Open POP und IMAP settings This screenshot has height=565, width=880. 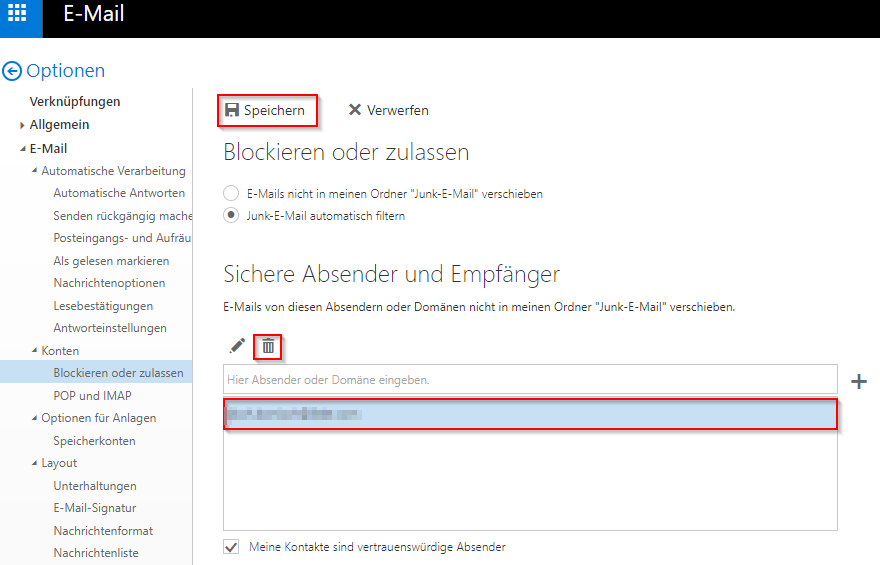92,396
